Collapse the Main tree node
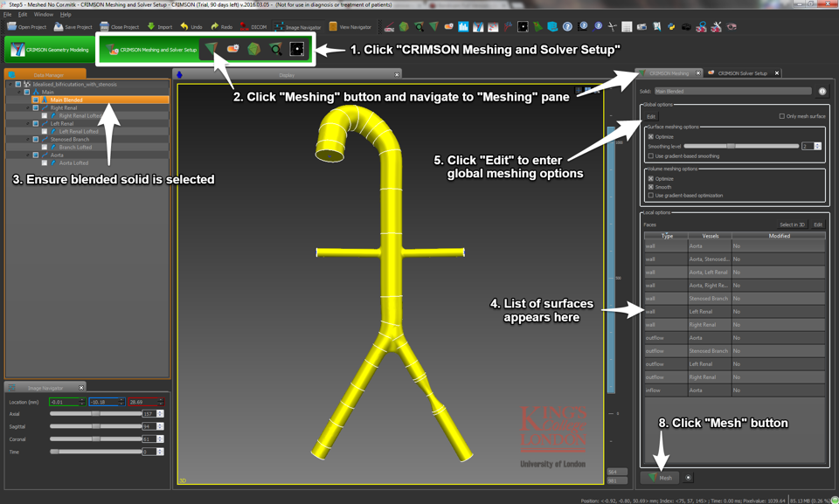 pyautogui.click(x=19, y=92)
